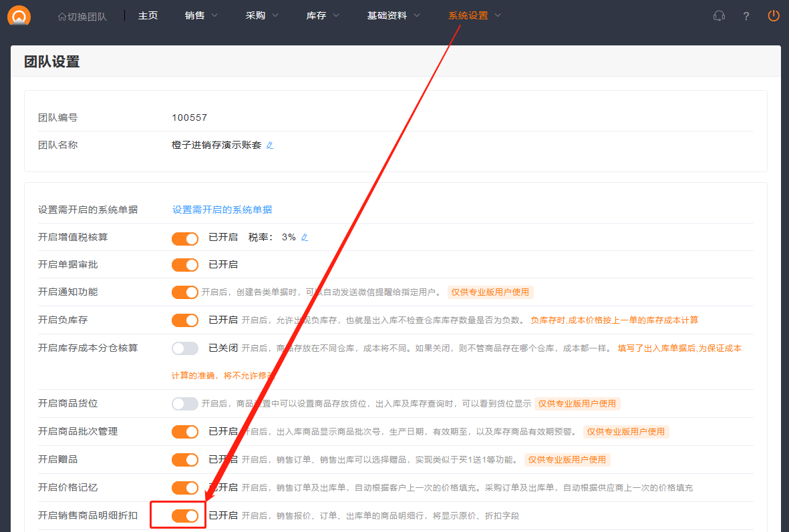Screen dimensions: 789x532
Task: Toggle 开启单据审批 switch
Action: (185, 265)
